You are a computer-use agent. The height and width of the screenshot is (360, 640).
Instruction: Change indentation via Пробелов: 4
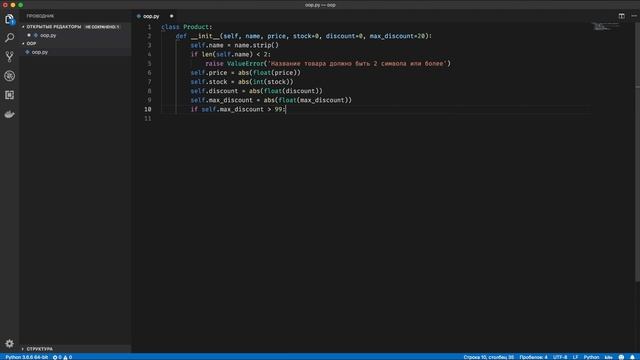pos(533,357)
